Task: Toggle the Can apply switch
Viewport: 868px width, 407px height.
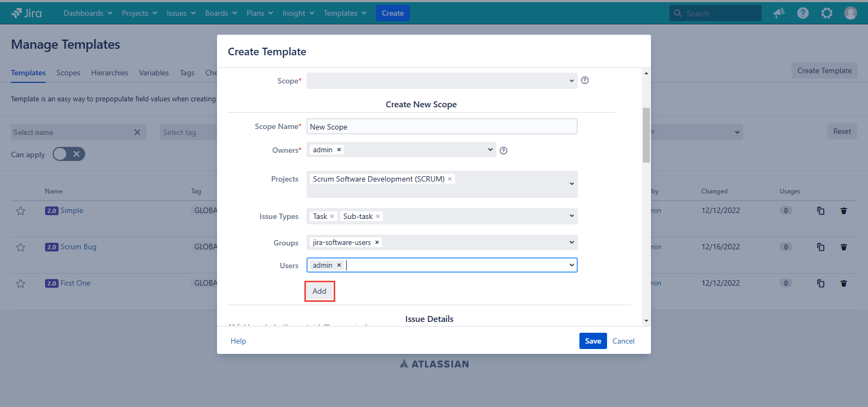Action: point(69,154)
